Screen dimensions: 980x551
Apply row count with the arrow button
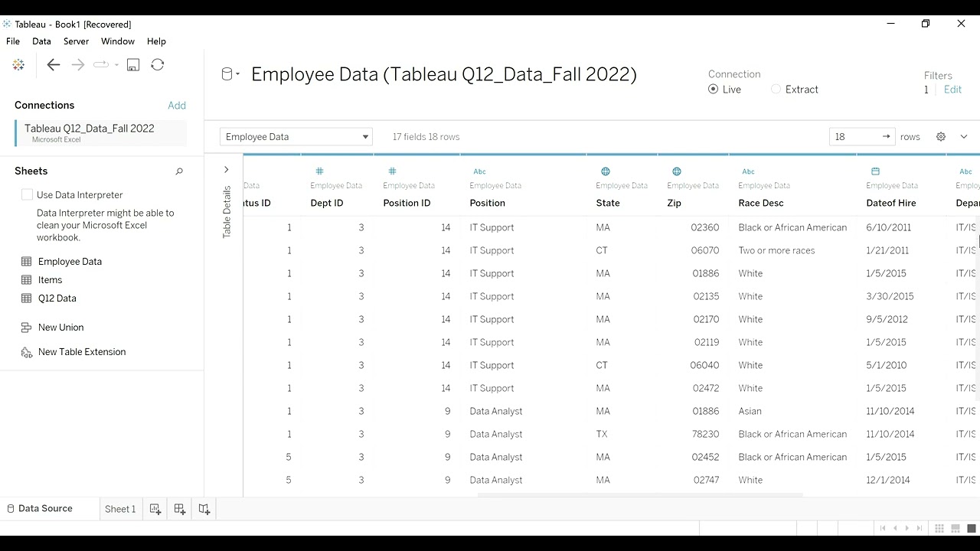tap(886, 137)
